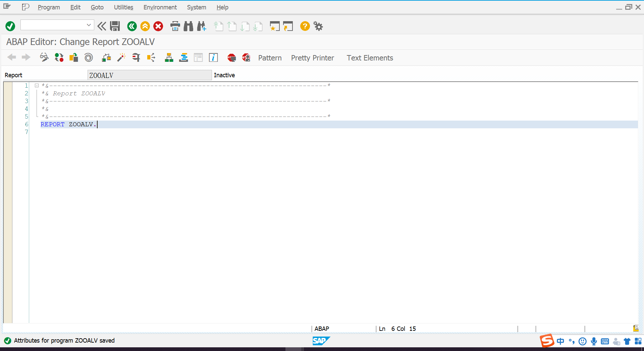Toggle Display/Change mode with the glasses icon
This screenshot has height=351, width=644.
coord(44,57)
